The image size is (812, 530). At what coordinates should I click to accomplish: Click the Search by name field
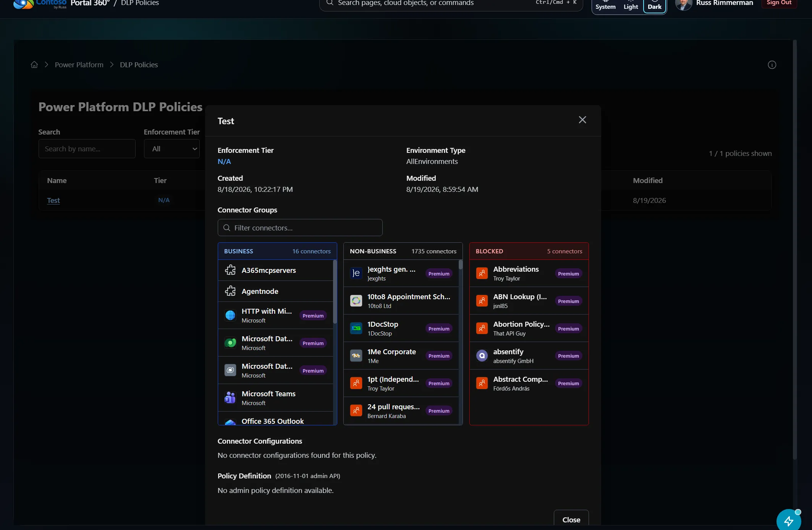point(87,149)
